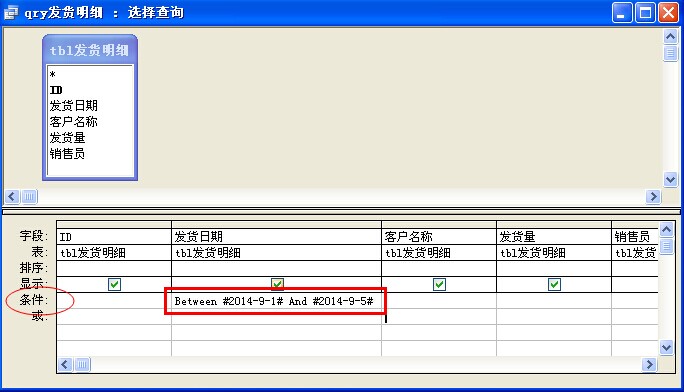Select the ID field in the tbl发货明细 list
Viewport: 684px width, 392px height.
pos(90,90)
